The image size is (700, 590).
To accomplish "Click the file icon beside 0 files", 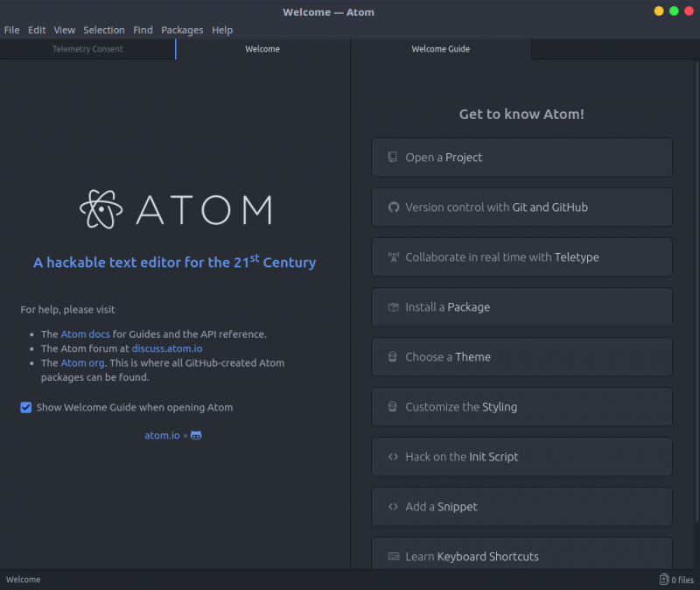I will click(x=662, y=579).
